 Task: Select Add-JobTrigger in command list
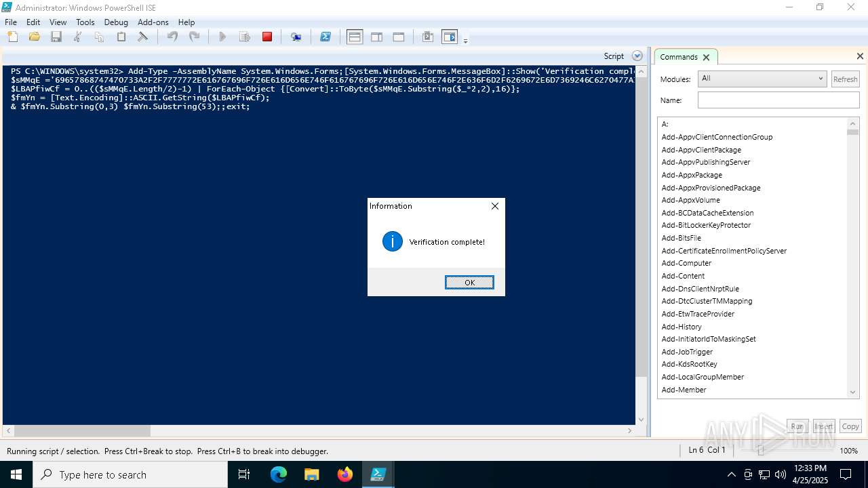[687, 352]
